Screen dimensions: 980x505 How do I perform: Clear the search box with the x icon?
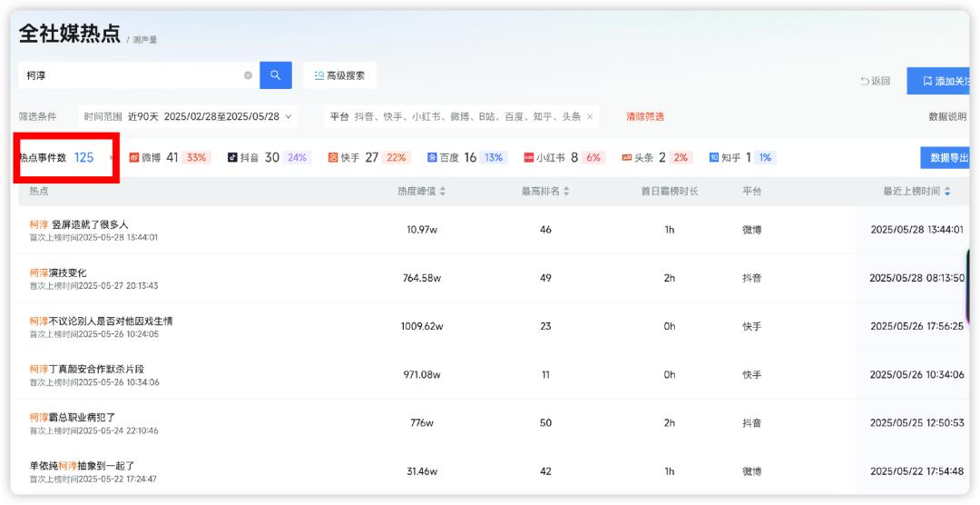coord(248,75)
